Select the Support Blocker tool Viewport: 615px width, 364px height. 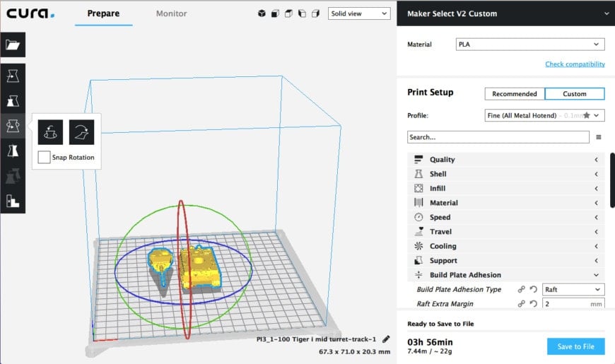point(13,201)
